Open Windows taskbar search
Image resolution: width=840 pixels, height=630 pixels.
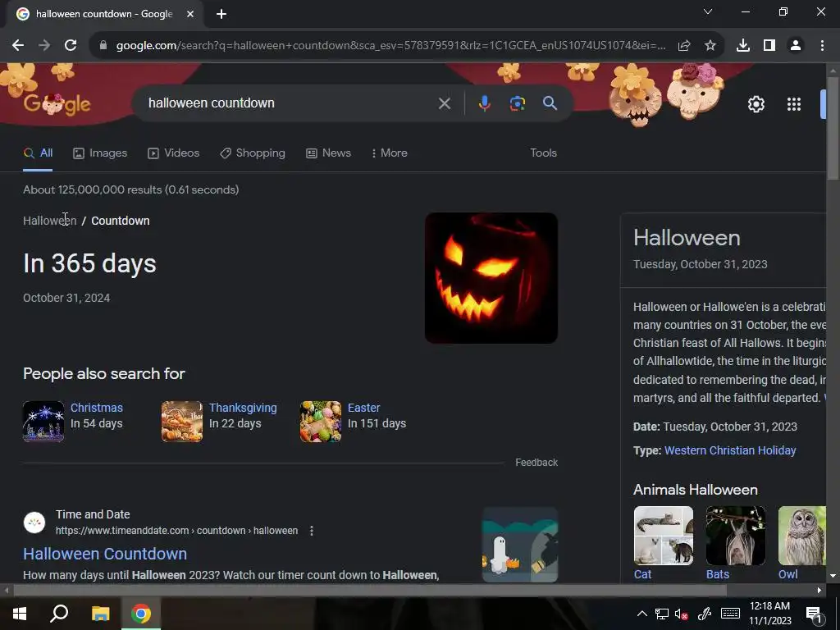(59, 614)
